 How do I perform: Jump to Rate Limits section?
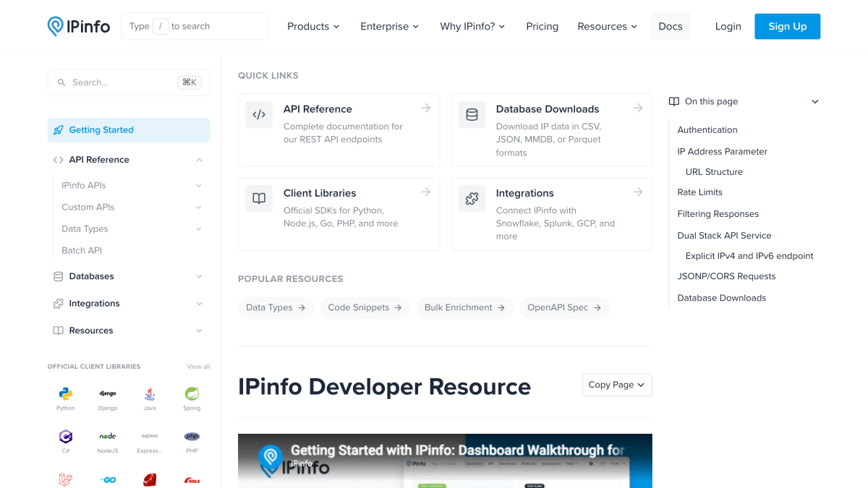pos(699,192)
